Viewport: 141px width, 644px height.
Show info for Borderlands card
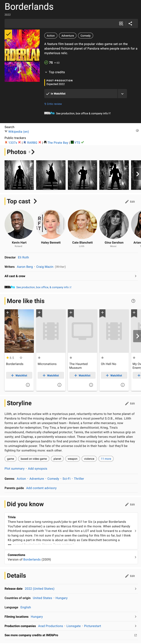click(28, 385)
